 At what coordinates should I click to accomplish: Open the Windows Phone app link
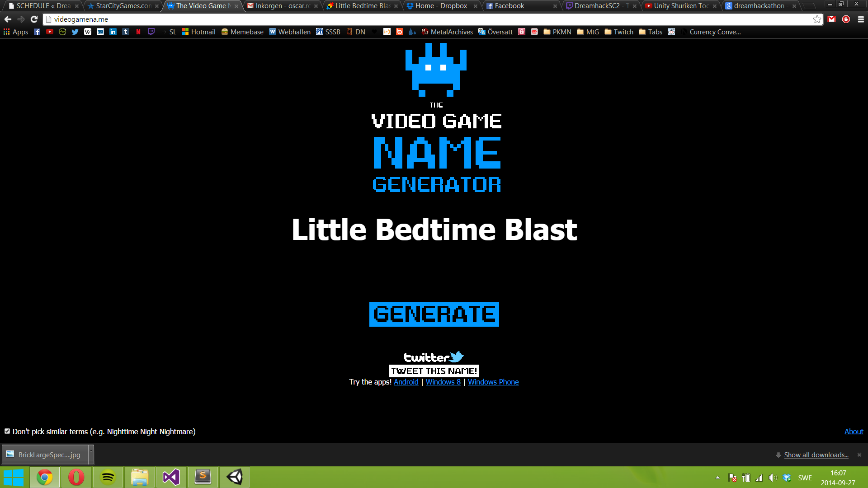(x=493, y=382)
